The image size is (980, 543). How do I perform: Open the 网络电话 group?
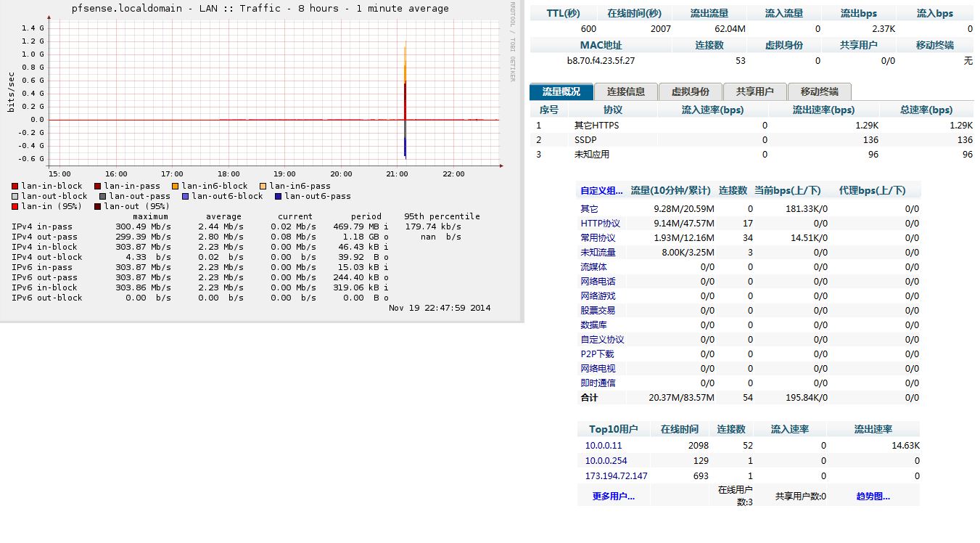(598, 282)
